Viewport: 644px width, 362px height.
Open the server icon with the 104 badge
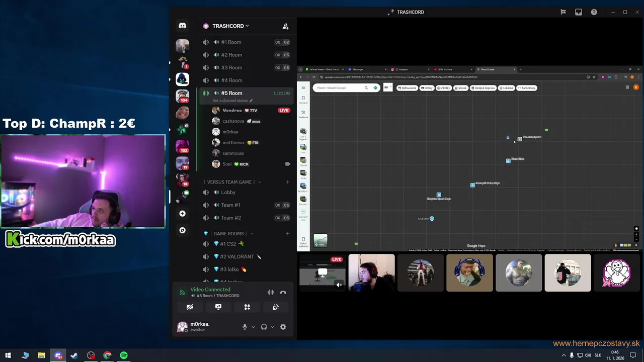click(182, 95)
